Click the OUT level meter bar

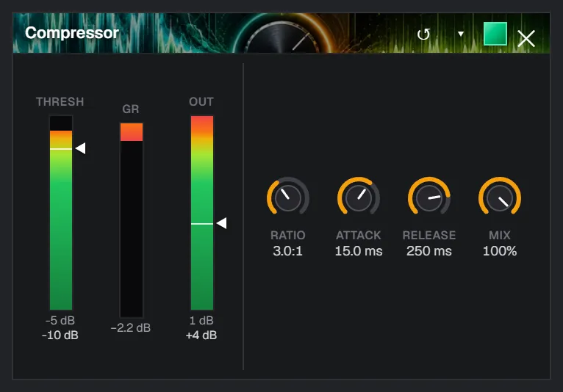[x=202, y=213]
